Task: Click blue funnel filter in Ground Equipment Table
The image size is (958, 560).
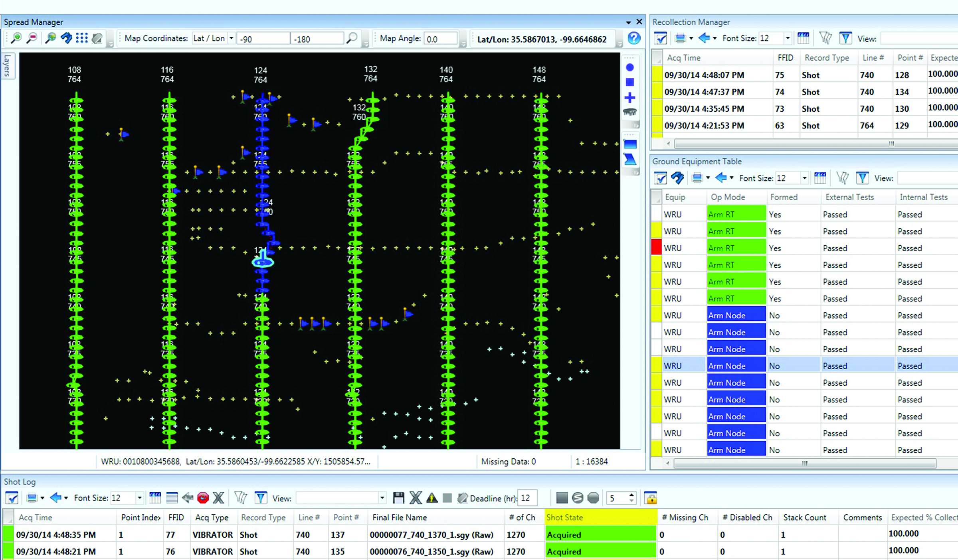Action: (x=862, y=178)
